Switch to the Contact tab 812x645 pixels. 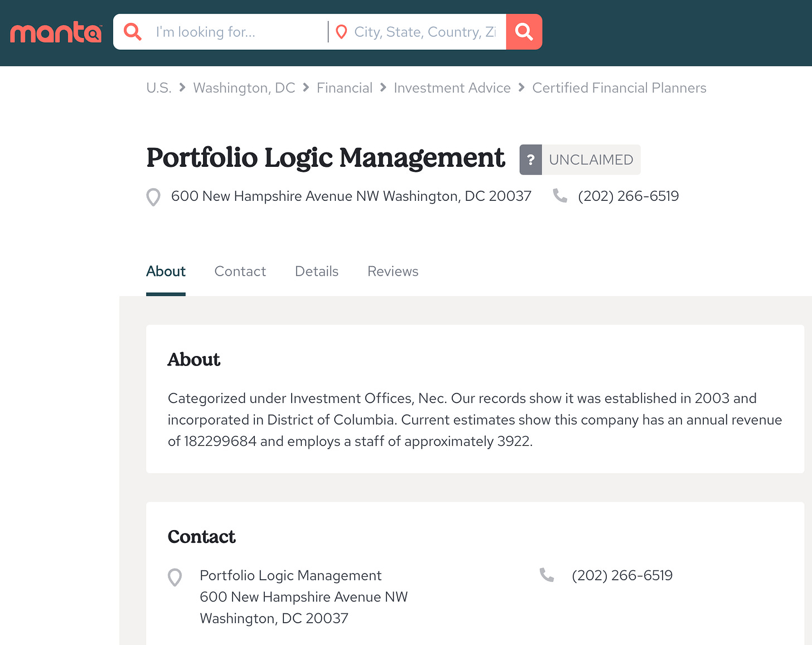[240, 272]
